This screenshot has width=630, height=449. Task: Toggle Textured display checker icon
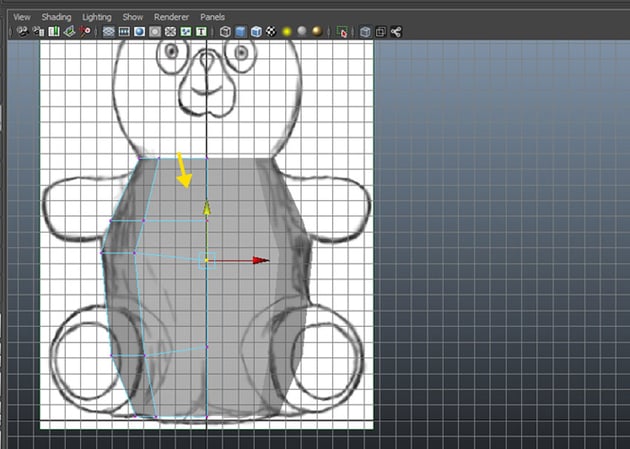(x=271, y=31)
